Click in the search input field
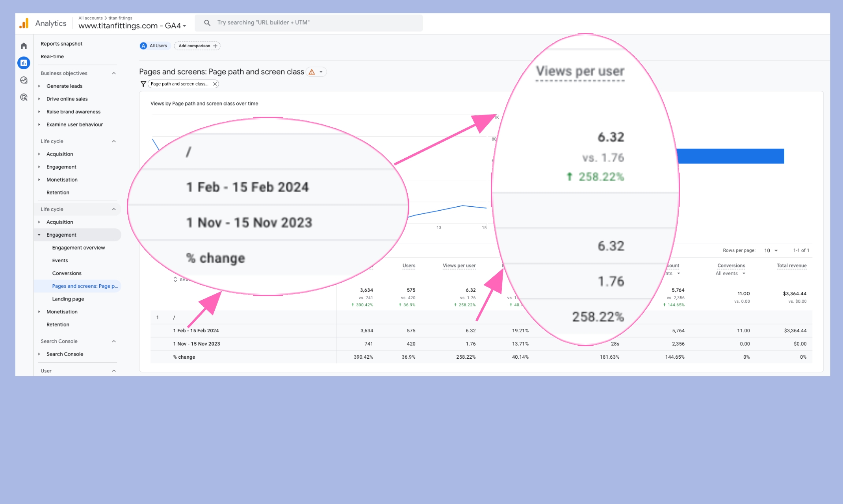 309,23
